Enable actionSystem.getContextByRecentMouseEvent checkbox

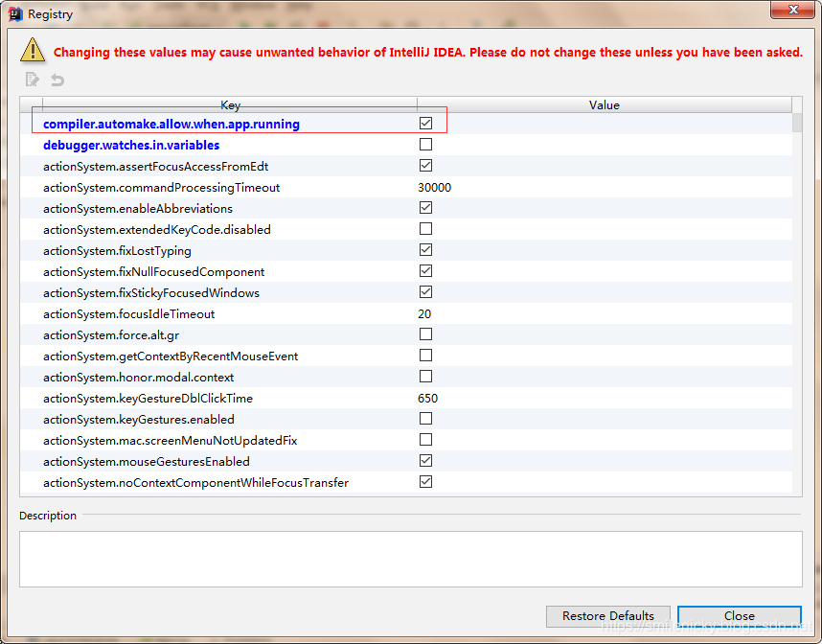click(425, 355)
